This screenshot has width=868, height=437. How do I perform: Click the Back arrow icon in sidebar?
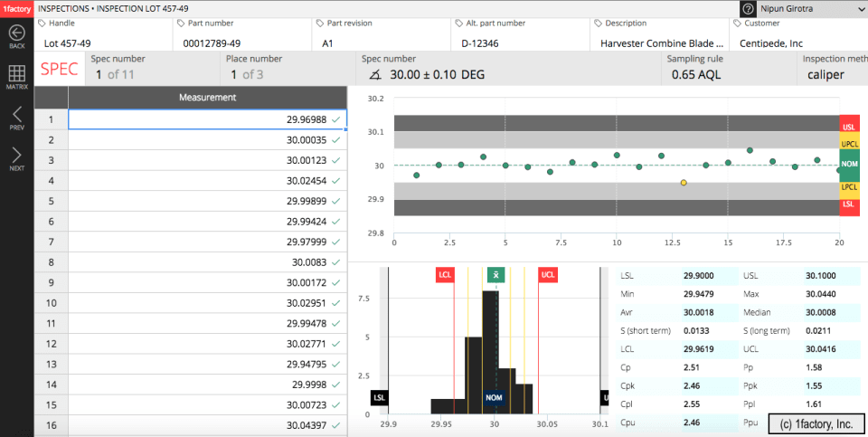pyautogui.click(x=16, y=33)
